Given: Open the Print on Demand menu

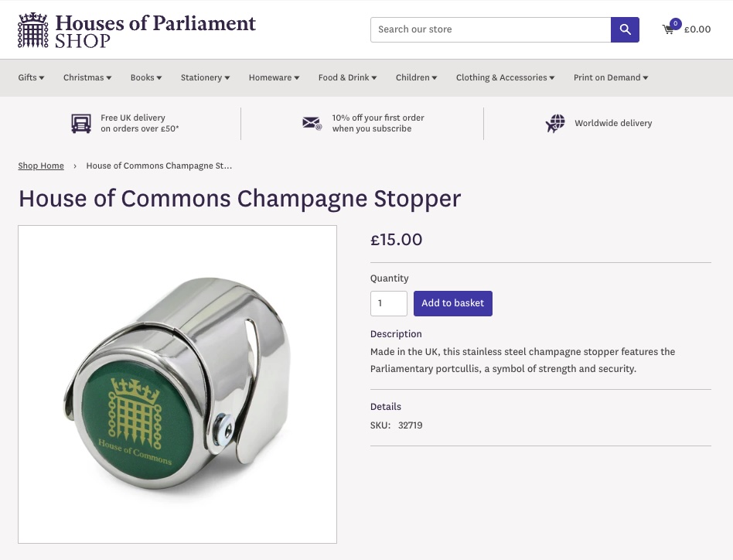Looking at the screenshot, I should pyautogui.click(x=610, y=77).
